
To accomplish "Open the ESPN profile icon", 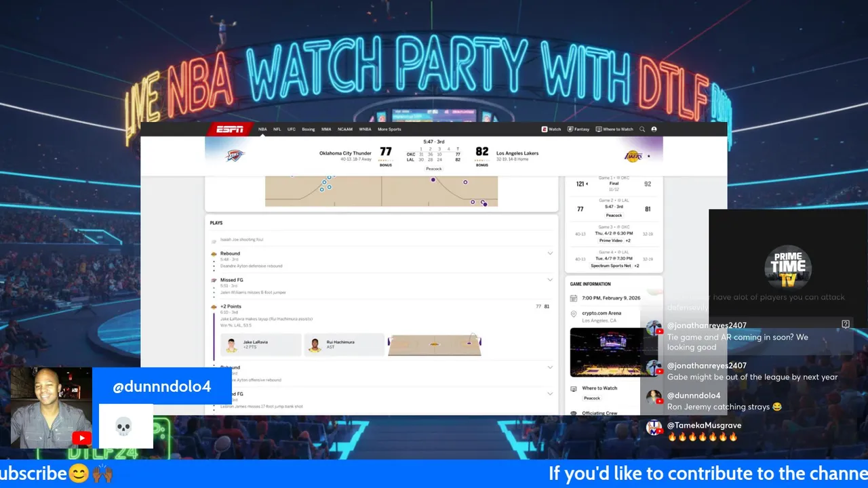I will (654, 129).
